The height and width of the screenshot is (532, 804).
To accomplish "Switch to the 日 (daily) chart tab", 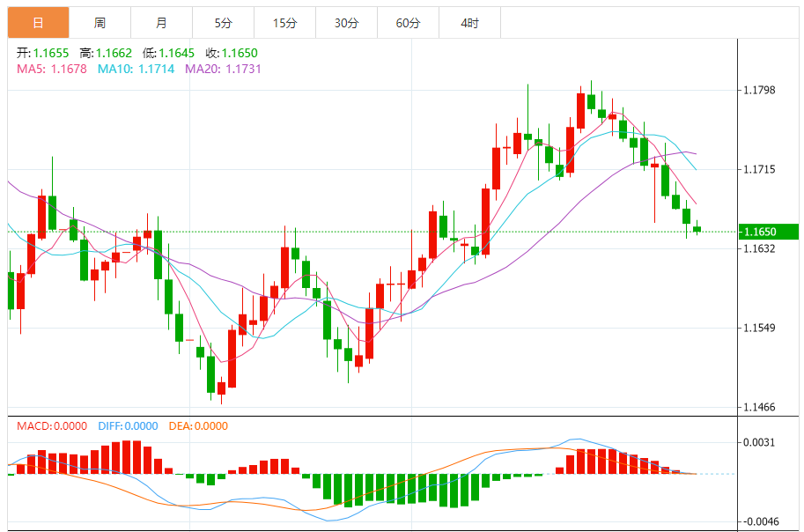I will click(38, 23).
